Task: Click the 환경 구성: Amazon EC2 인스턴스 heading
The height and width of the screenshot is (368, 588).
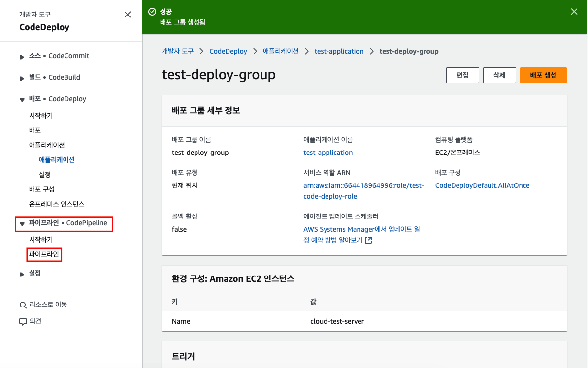Action: coord(233,279)
